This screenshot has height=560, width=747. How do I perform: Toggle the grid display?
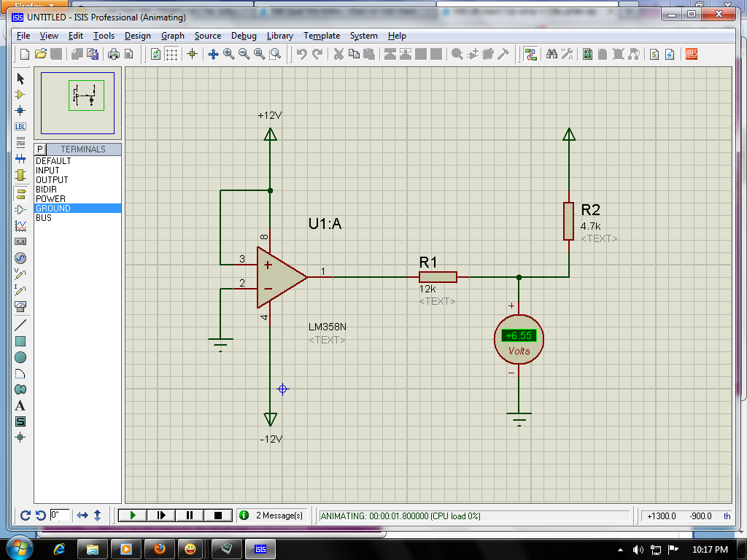(171, 54)
